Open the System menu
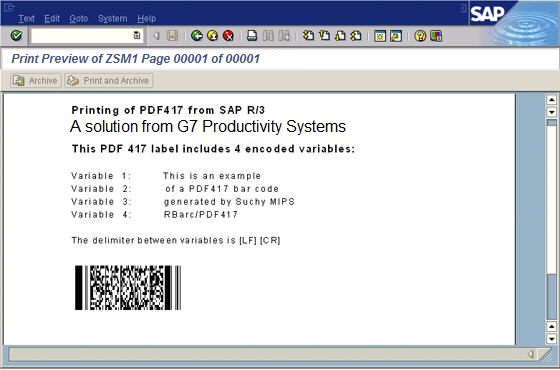The height and width of the screenshot is (370, 560). [x=112, y=19]
